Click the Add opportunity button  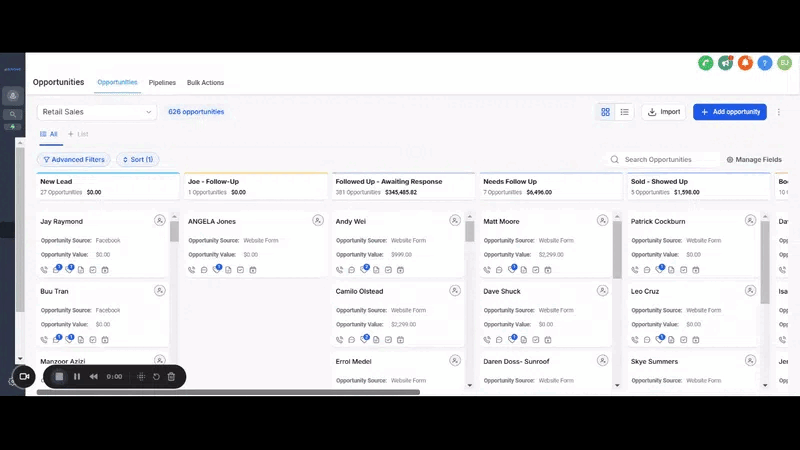tap(730, 112)
